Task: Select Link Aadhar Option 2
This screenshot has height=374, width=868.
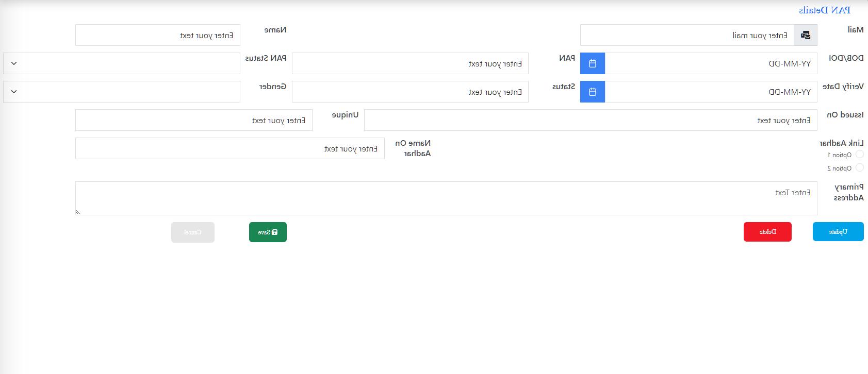Action: click(x=859, y=167)
